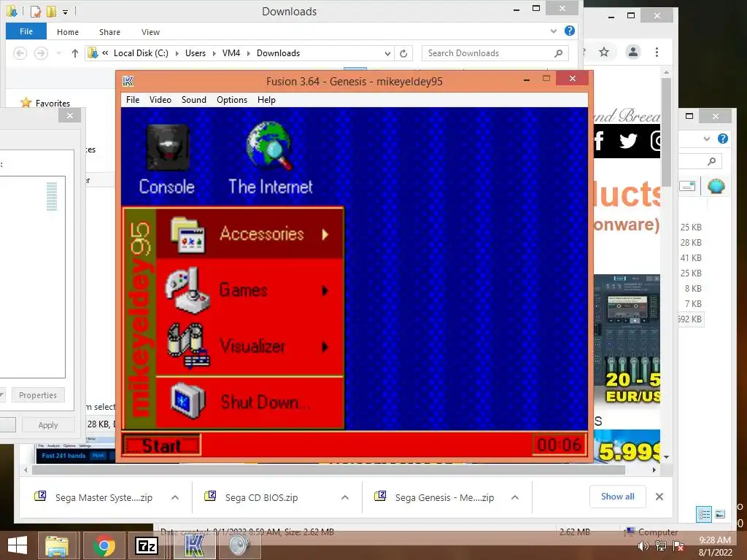Expand options for Sega Genesis zip download
747x560 pixels.
[515, 497]
